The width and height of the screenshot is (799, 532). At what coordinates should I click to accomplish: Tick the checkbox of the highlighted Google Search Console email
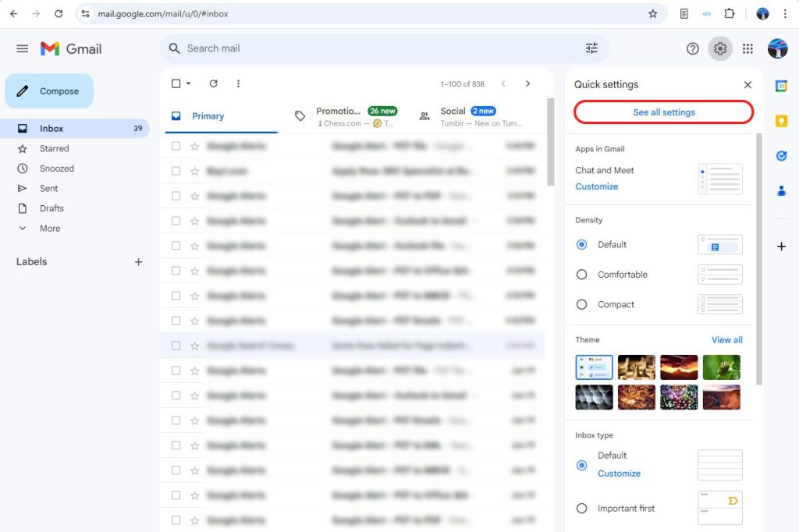point(176,346)
